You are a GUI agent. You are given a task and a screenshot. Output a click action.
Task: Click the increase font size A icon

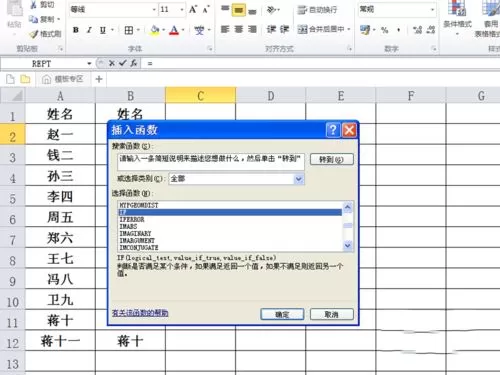[x=193, y=9]
